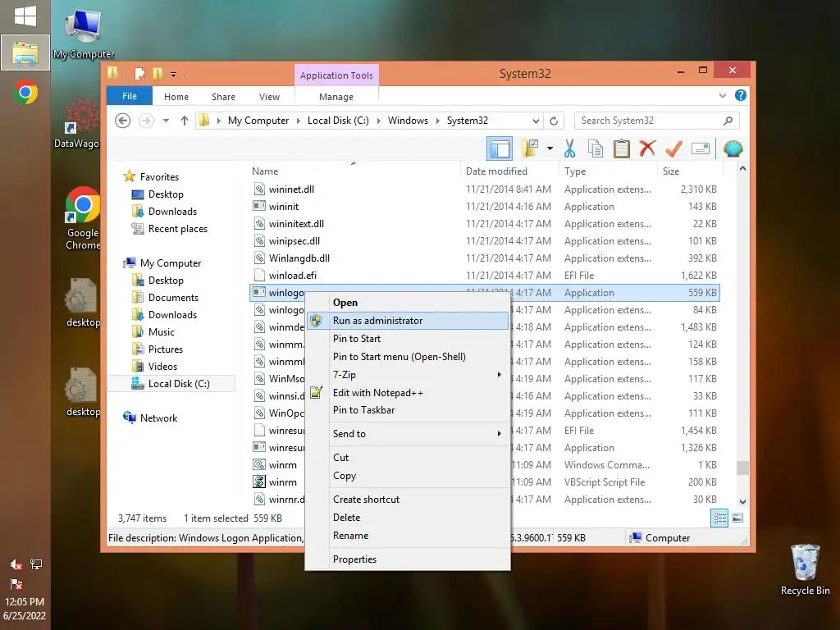Screen dimensions: 840x630
Task: Open the explorer Help question mark
Action: tap(741, 95)
